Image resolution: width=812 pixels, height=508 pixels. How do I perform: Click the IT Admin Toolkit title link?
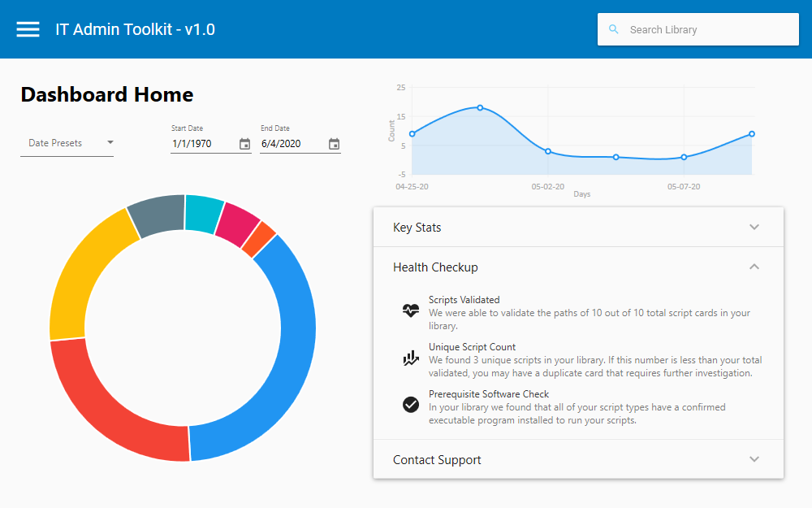pos(136,29)
